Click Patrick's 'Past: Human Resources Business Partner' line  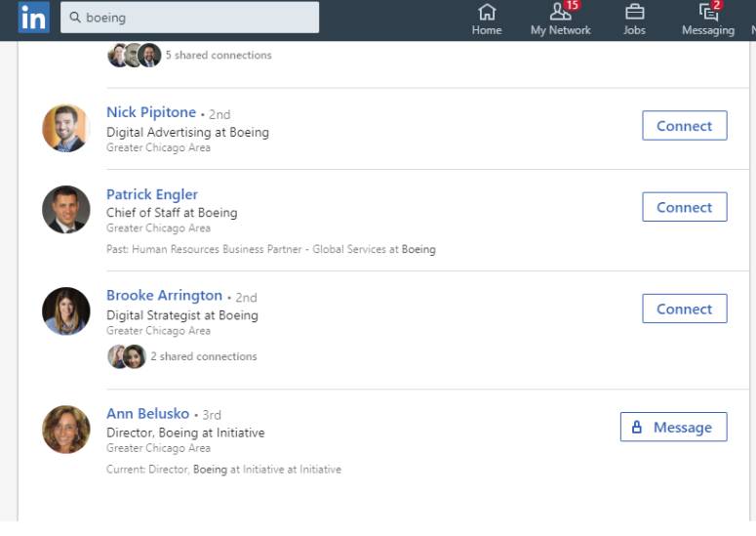pos(271,249)
